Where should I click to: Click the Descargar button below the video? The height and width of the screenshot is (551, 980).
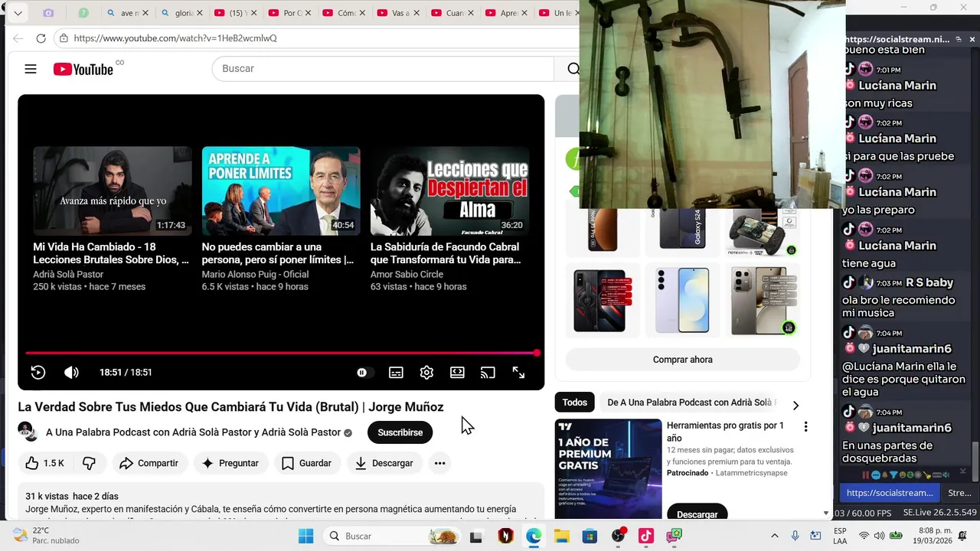(384, 463)
